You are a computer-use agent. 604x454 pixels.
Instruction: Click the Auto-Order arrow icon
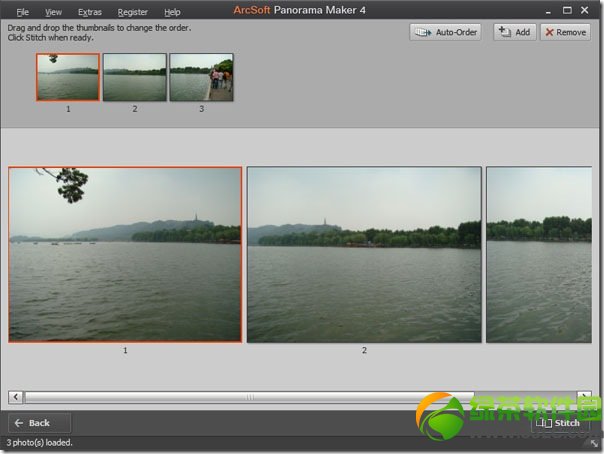423,32
